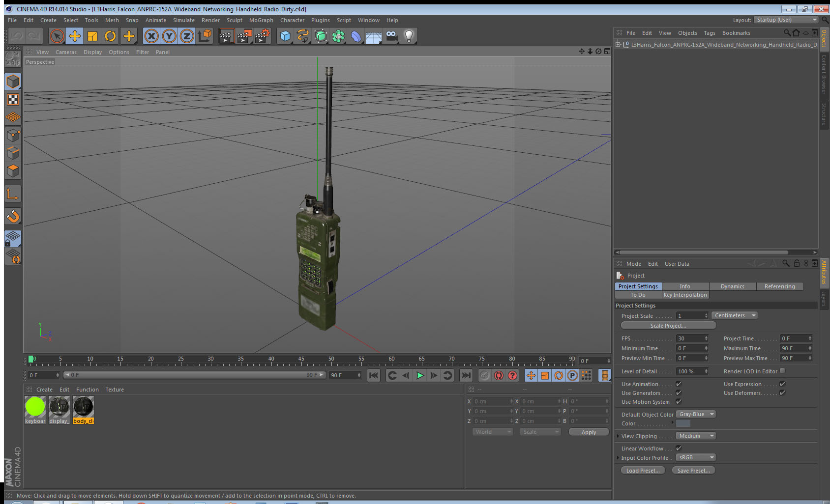Toggle Use Deformers checkbox
This screenshot has width=830, height=504.
click(x=782, y=392)
